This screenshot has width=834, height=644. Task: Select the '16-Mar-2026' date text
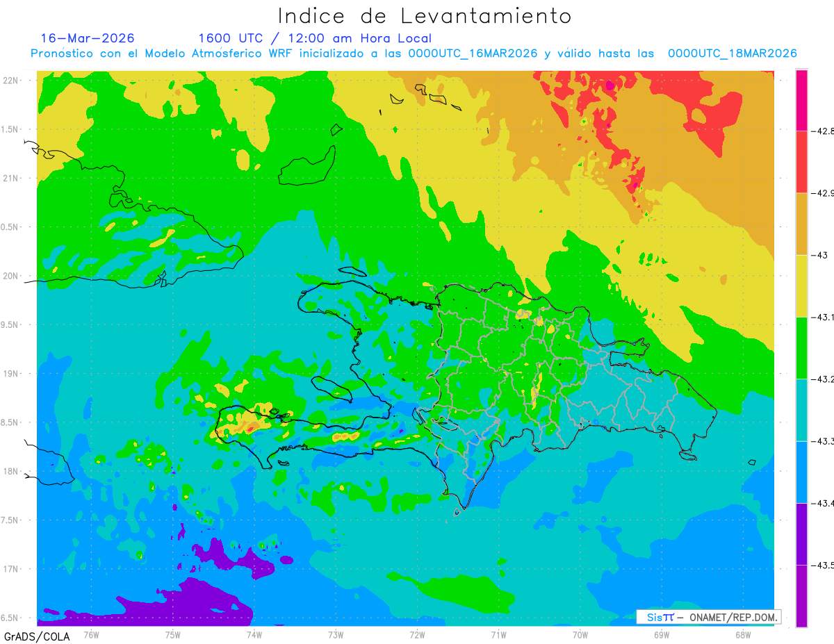[88, 38]
